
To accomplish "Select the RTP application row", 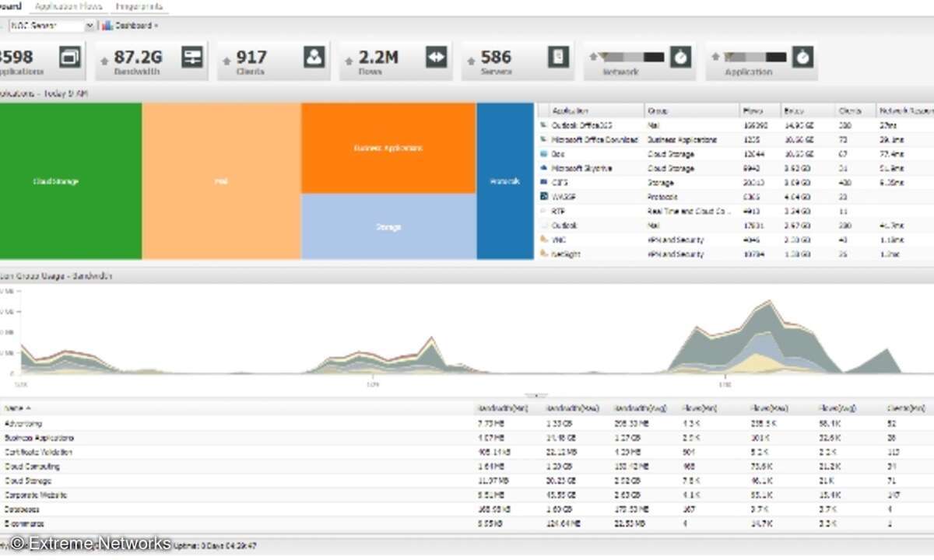I will [x=735, y=211].
